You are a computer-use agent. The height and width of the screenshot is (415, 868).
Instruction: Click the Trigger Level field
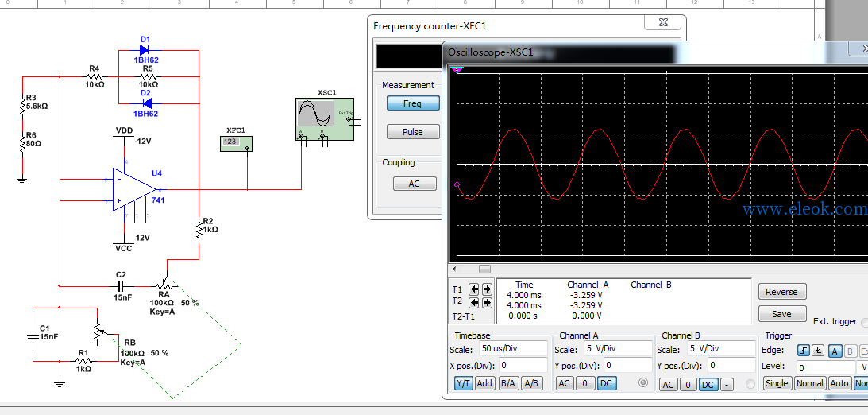pos(827,367)
